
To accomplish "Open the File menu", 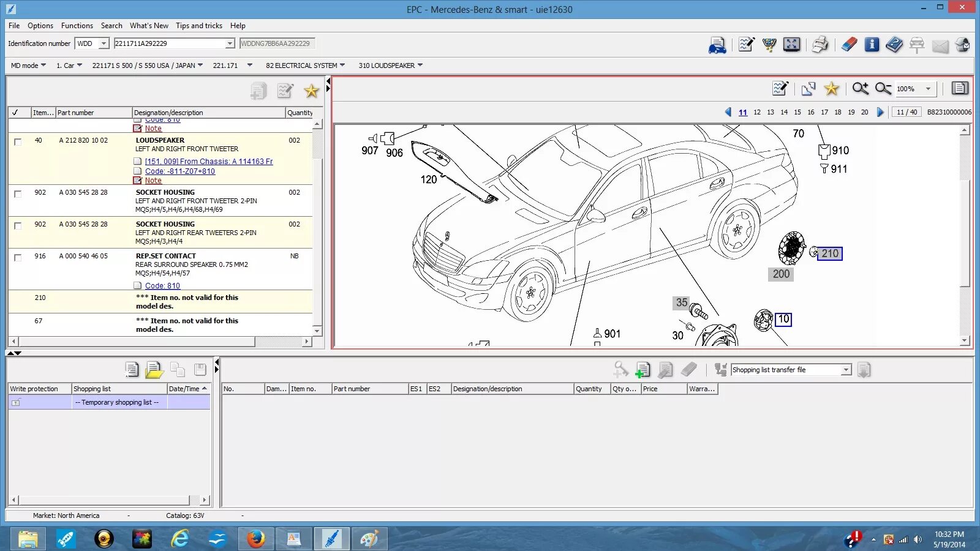I will [x=14, y=26].
